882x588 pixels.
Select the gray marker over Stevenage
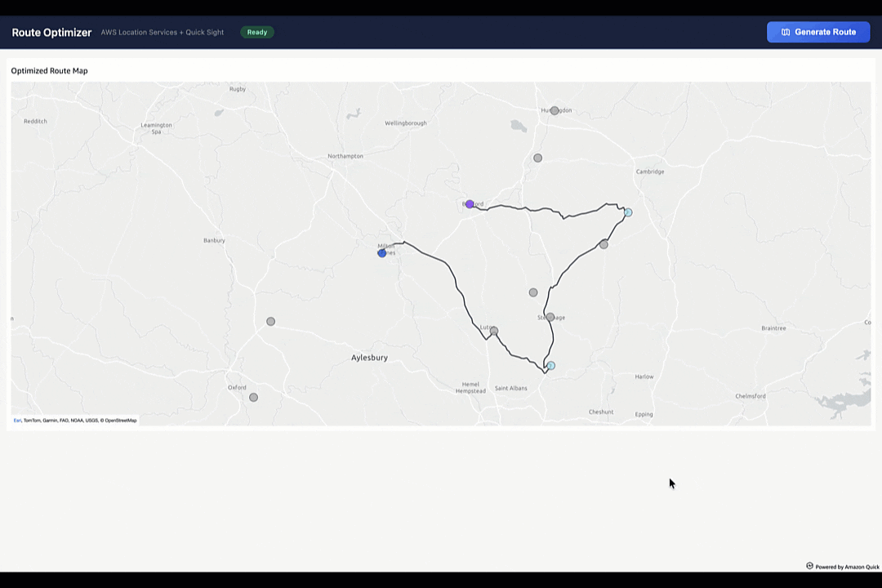[550, 318]
